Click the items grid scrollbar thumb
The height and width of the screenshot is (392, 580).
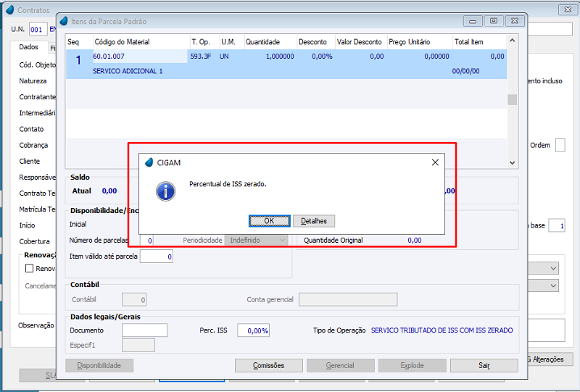pyautogui.click(x=512, y=99)
